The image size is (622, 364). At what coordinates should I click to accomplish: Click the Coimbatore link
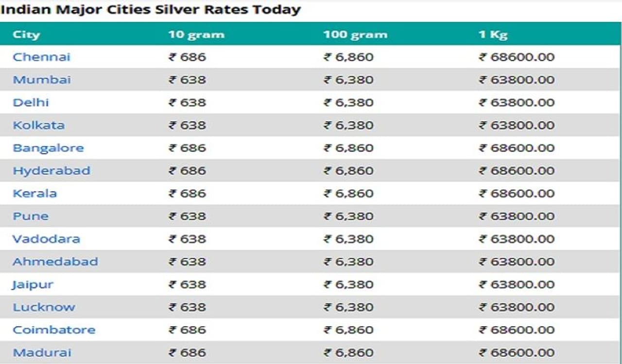coord(54,330)
